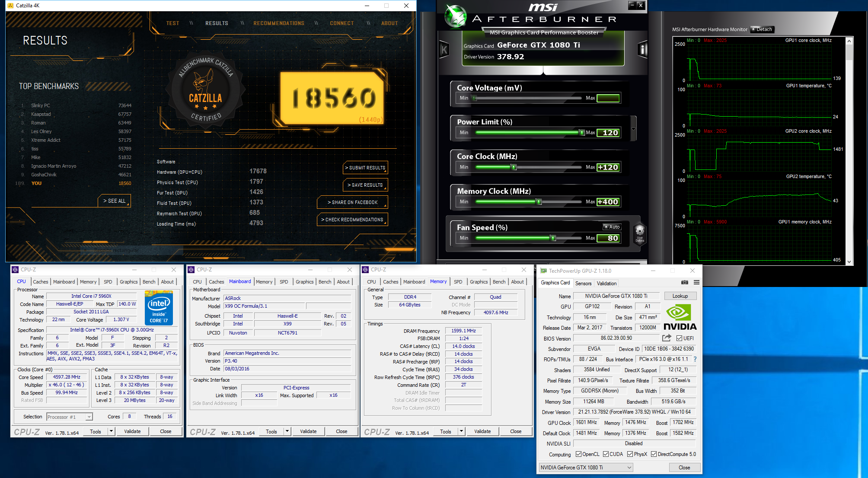Toggle the CUDA checkbox
The width and height of the screenshot is (868, 478).
606,454
